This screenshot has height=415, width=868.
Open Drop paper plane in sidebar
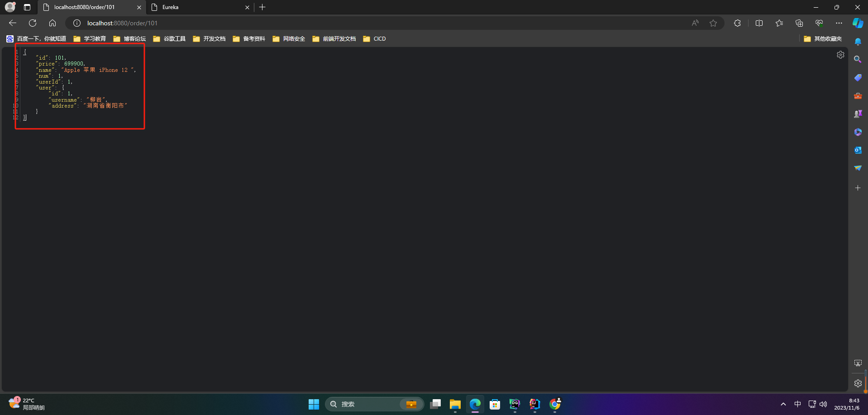858,168
